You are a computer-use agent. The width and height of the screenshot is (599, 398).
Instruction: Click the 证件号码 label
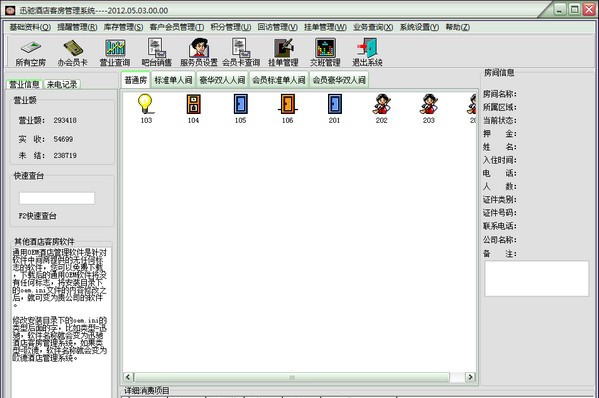pyautogui.click(x=500, y=213)
